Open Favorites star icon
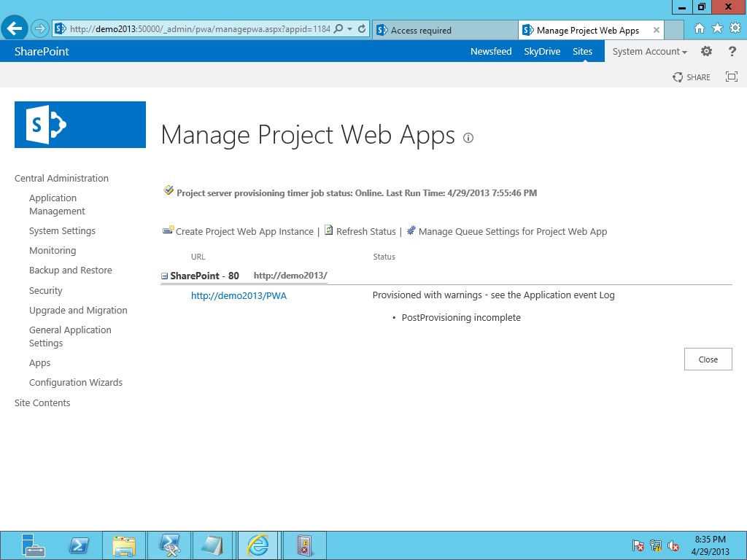747x560 pixels. 717,28
